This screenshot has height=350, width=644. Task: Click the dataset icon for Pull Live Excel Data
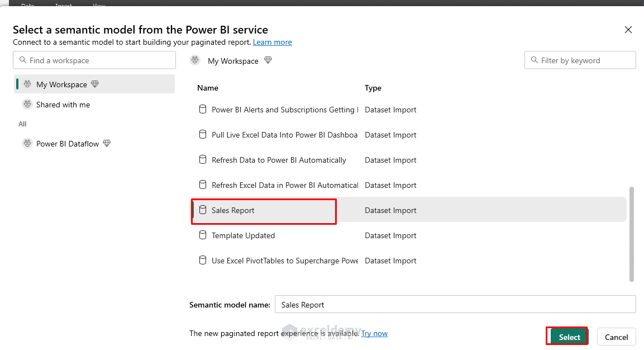(x=203, y=135)
